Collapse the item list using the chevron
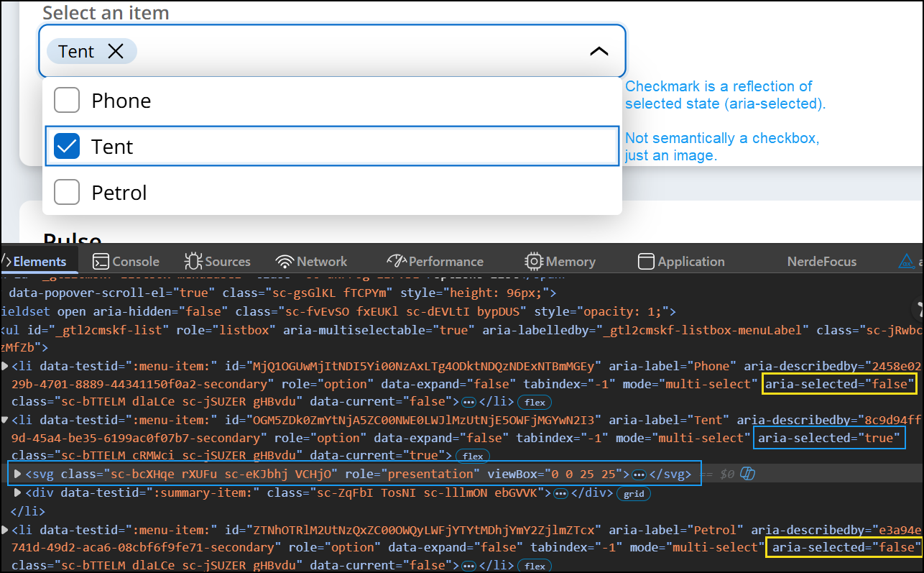 coord(599,50)
